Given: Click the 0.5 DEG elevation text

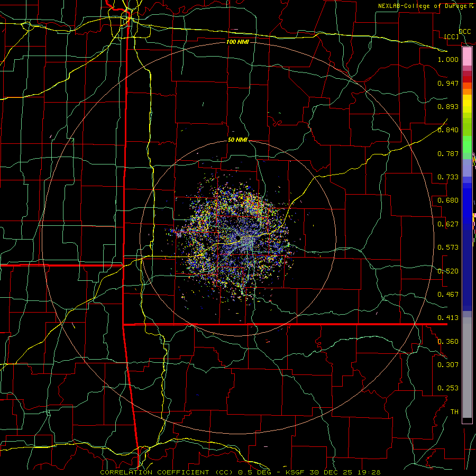Looking at the screenshot, I should click(x=255, y=472).
